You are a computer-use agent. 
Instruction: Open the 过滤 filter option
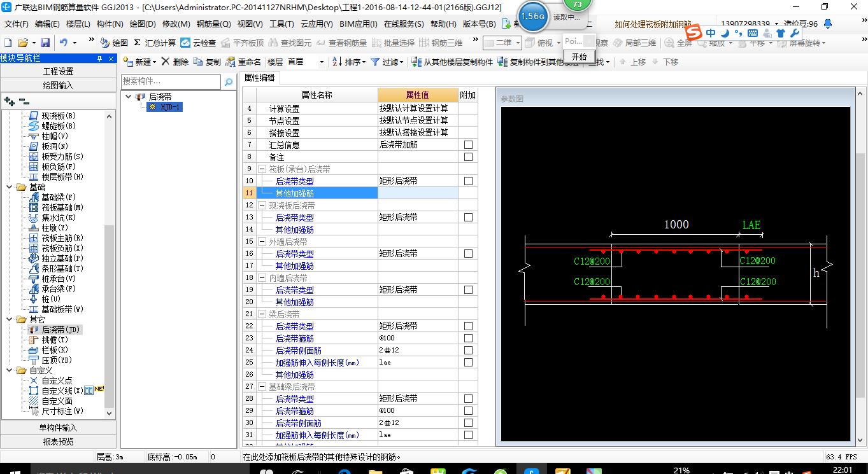tap(387, 62)
